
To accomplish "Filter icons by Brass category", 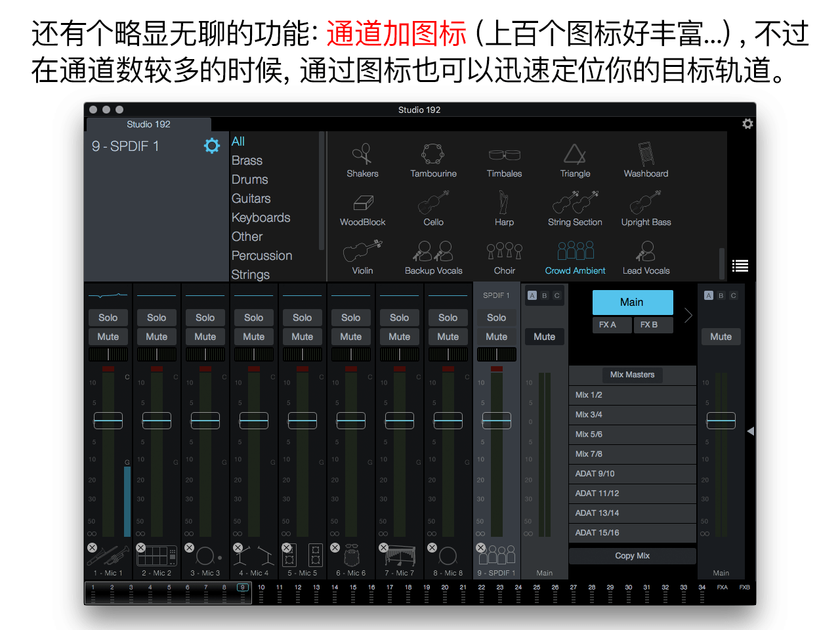I will click(x=247, y=160).
